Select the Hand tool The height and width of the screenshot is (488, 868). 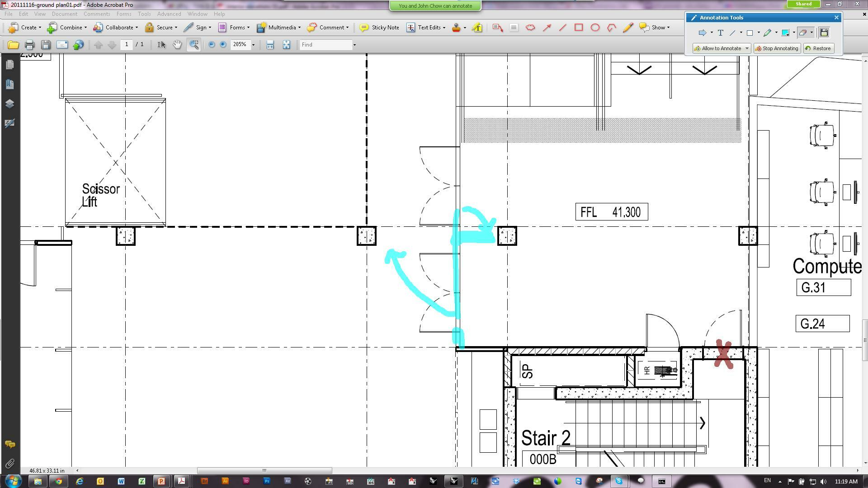click(177, 45)
